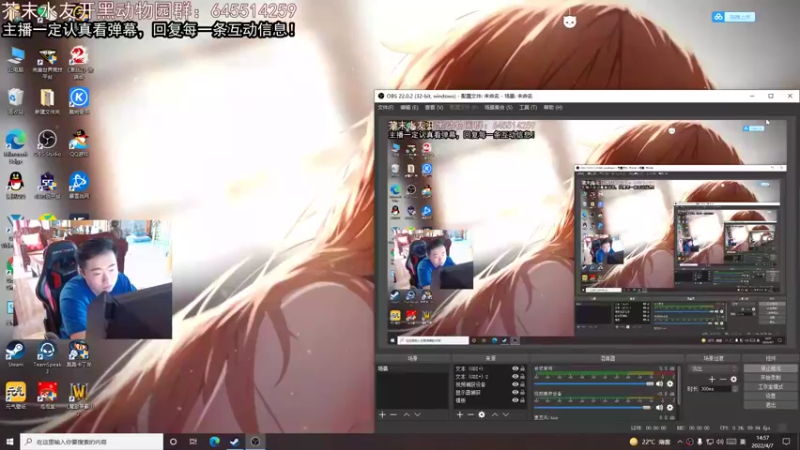This screenshot has width=800, height=450.
Task: Open the SC platform desktop shortcut
Action: pyautogui.click(x=47, y=185)
